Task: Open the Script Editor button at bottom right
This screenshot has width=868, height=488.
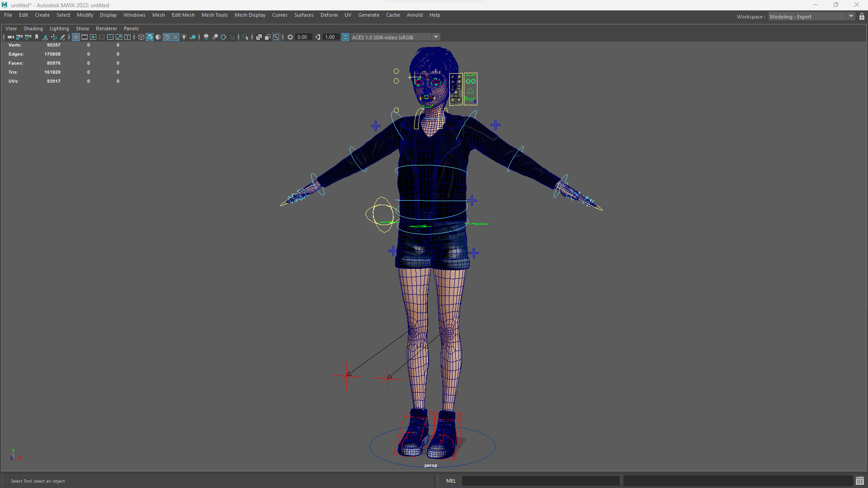Action: (x=859, y=481)
